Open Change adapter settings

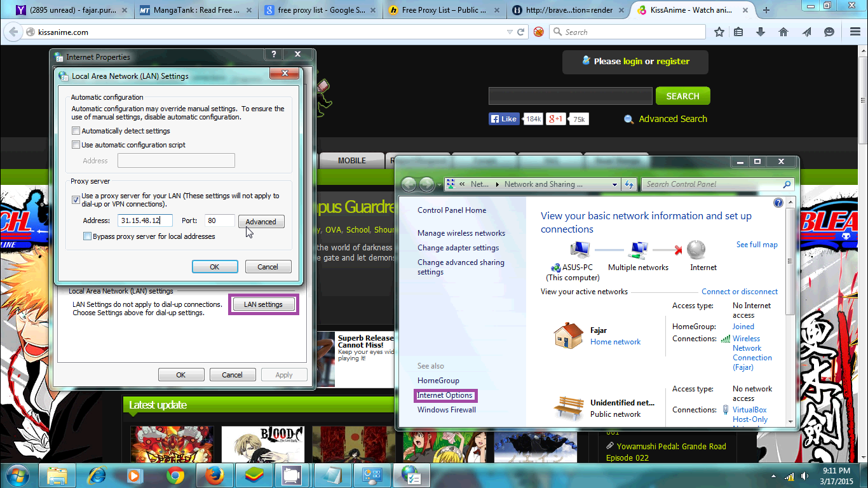click(458, 248)
